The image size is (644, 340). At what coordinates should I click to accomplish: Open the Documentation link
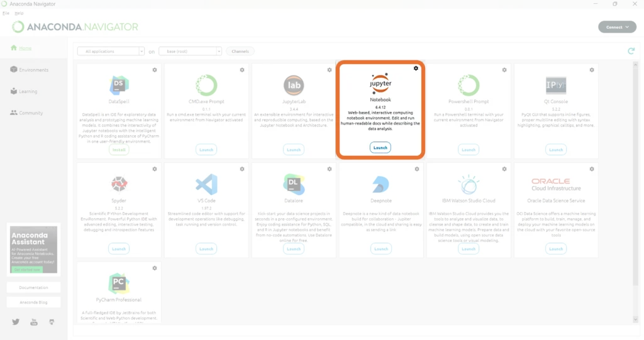(34, 287)
